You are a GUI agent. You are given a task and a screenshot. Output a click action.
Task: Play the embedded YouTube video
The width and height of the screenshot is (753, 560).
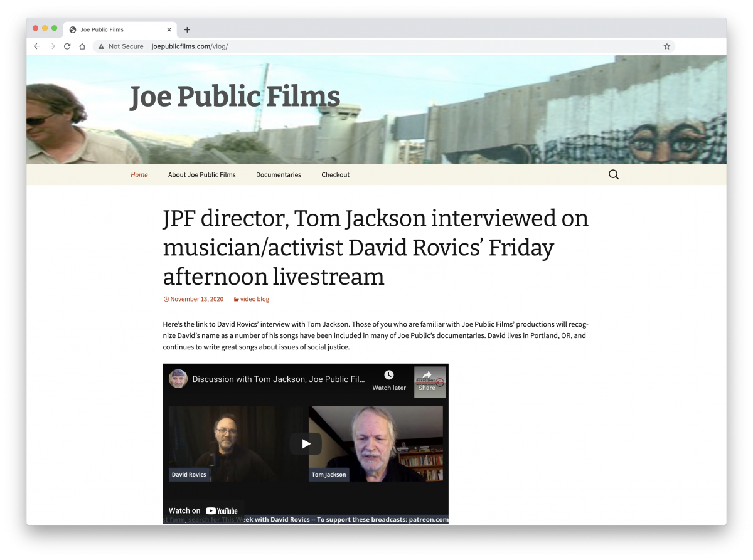coord(306,444)
